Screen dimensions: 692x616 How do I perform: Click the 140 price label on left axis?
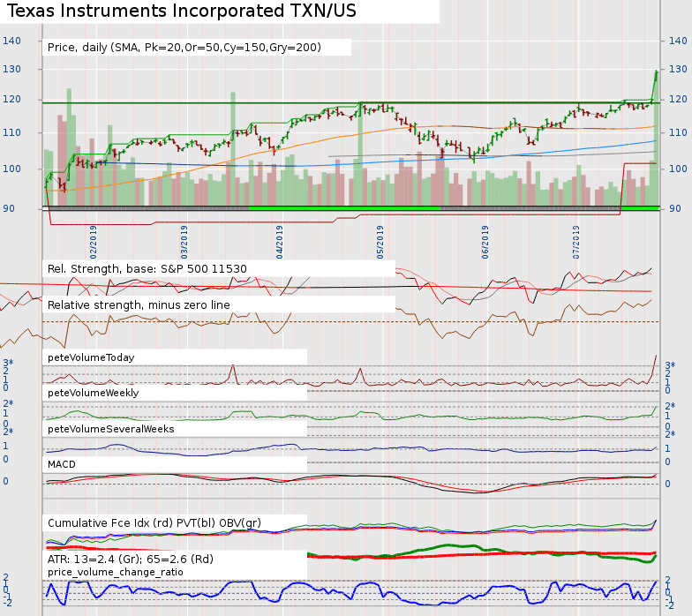(x=11, y=41)
